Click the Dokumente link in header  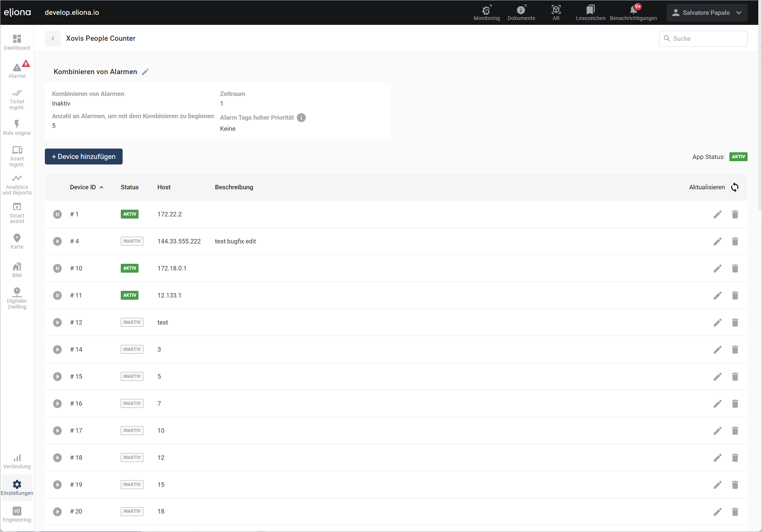pyautogui.click(x=521, y=12)
